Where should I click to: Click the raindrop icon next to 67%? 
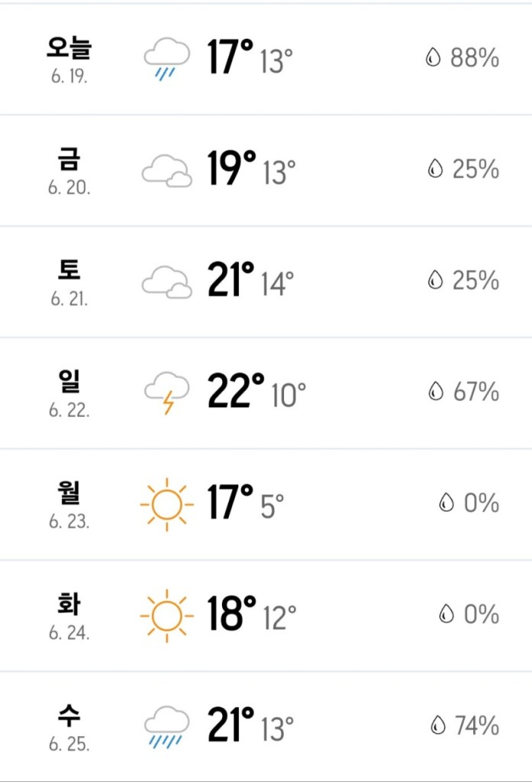click(x=436, y=392)
